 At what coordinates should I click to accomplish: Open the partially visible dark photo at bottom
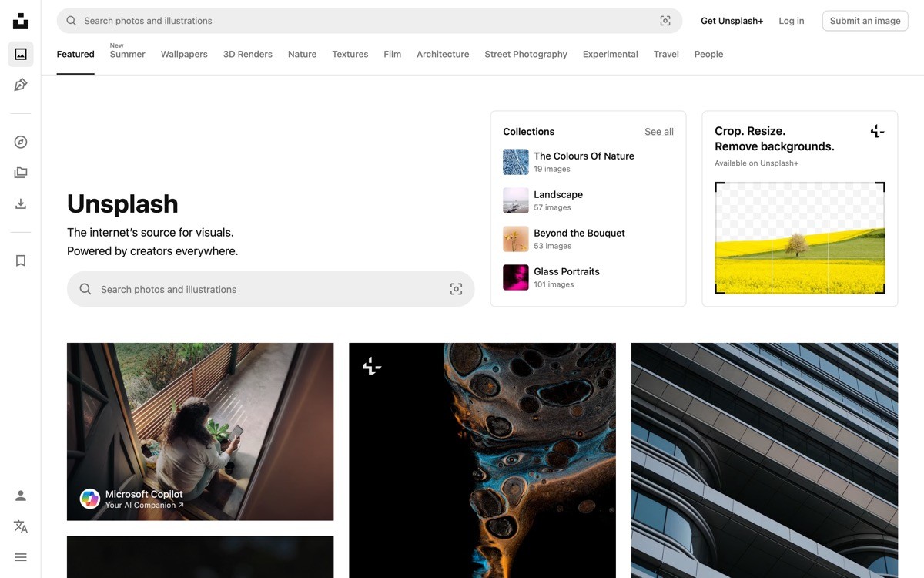point(200,557)
